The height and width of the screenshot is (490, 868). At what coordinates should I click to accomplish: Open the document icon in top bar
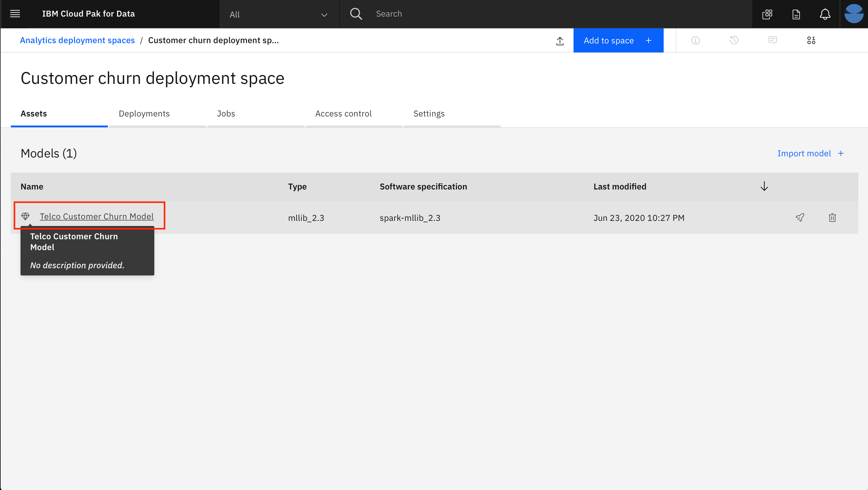click(x=796, y=14)
